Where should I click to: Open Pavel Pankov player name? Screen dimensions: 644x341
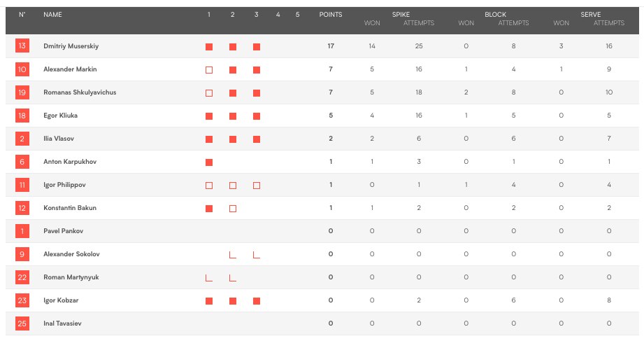point(63,231)
